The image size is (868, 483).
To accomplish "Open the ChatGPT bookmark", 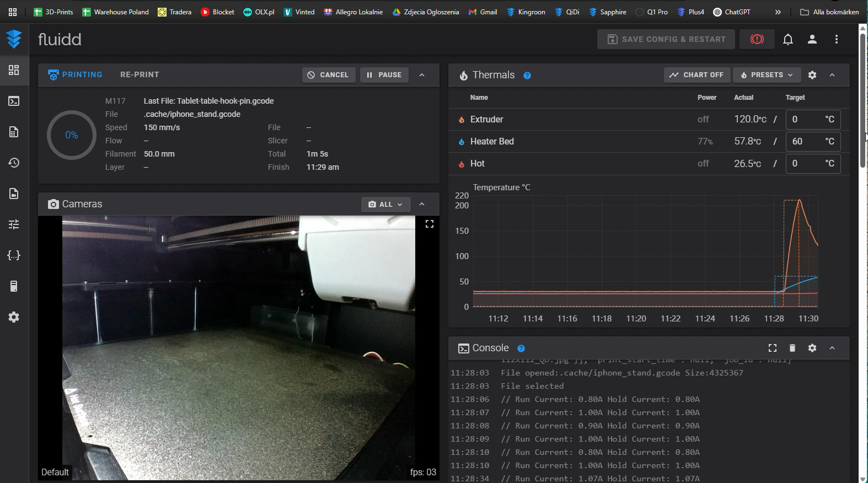I will 732,12.
